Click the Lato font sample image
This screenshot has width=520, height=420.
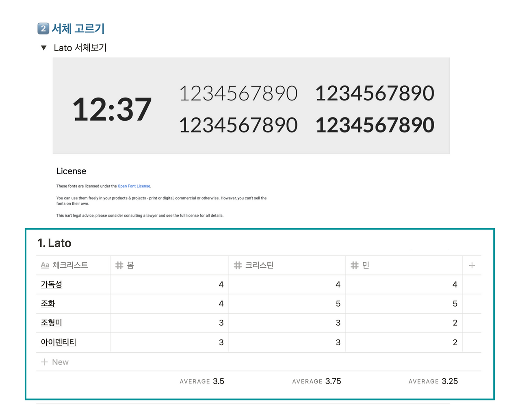(x=251, y=106)
